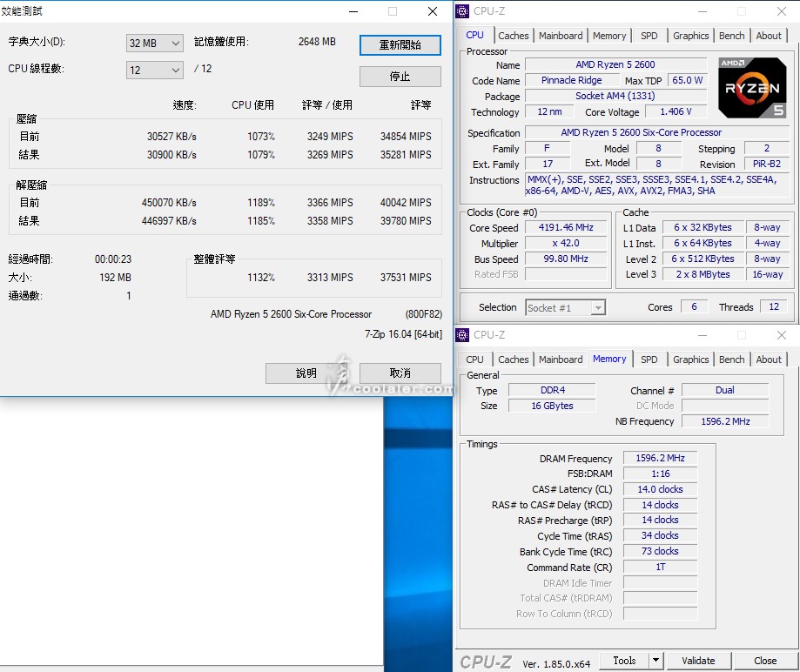The width and height of the screenshot is (800, 672).
Task: Click the Technology value "12 nm"
Action: coord(549,111)
